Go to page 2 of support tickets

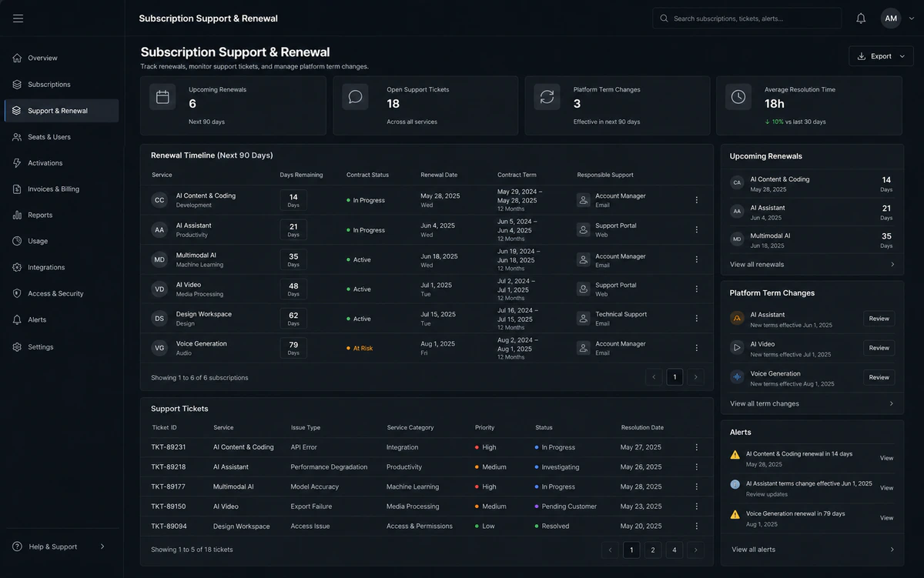click(653, 550)
